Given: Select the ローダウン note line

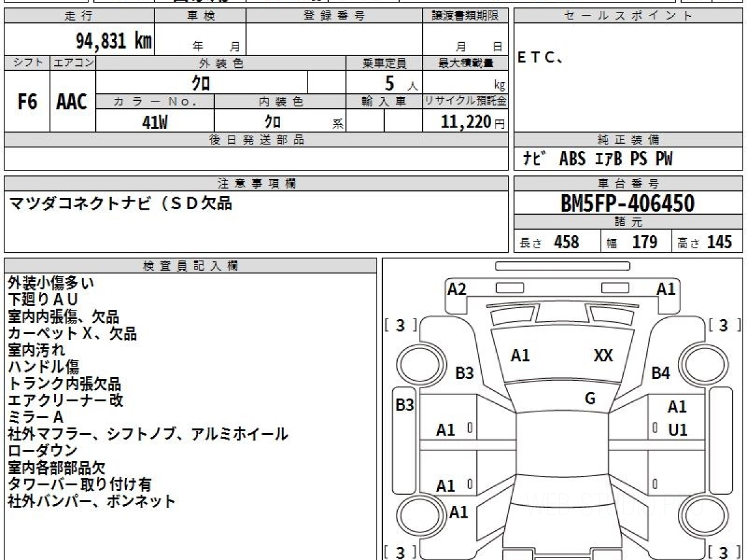Looking at the screenshot, I should coord(43,450).
